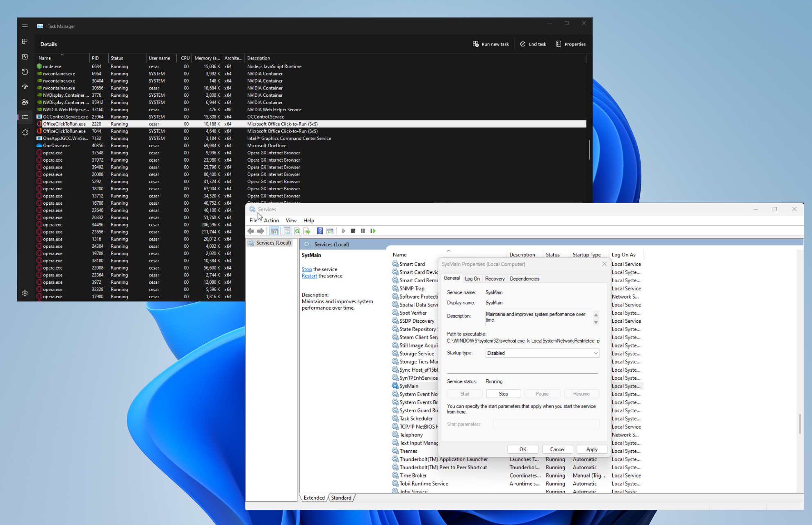Click End task in Task Manager
The height and width of the screenshot is (525, 812).
[533, 44]
